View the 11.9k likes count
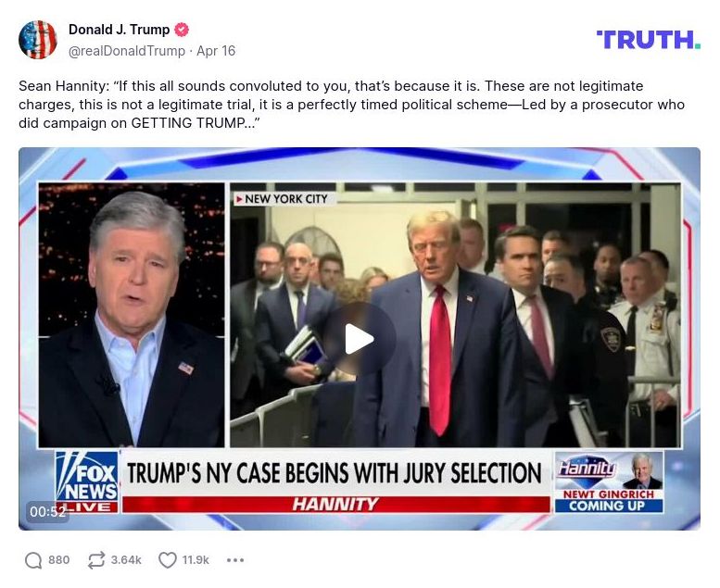This screenshot has height=588, width=720. tap(196, 560)
